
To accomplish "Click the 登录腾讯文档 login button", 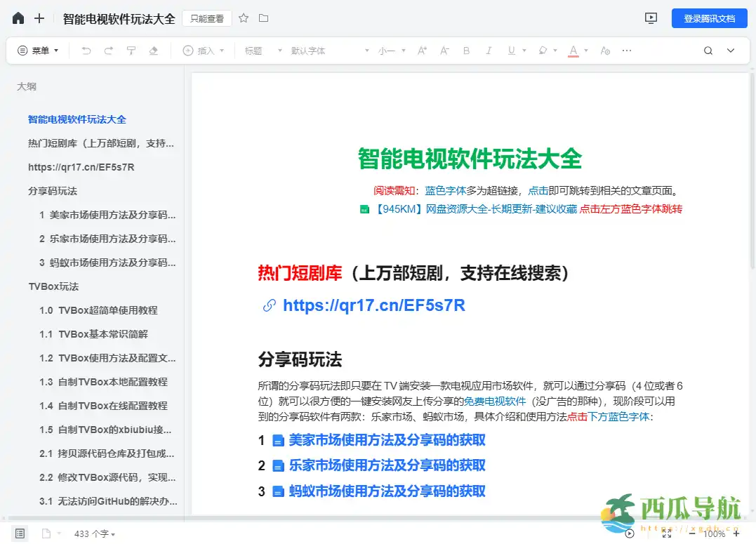I will [x=709, y=19].
